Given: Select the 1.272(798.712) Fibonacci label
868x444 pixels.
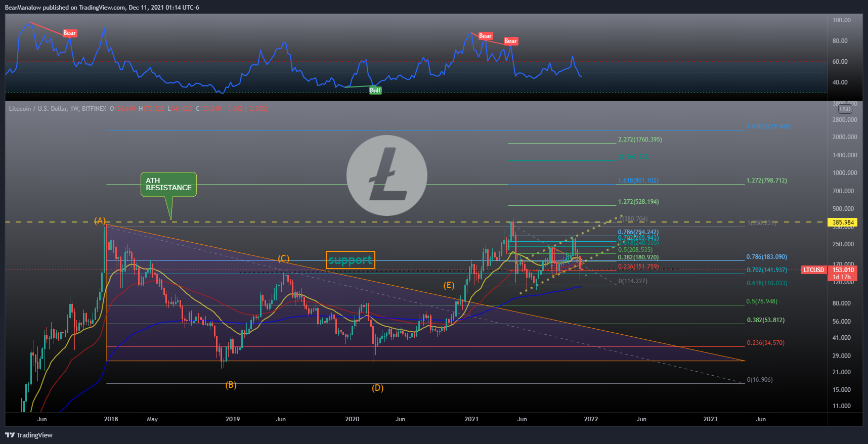Looking at the screenshot, I should tap(767, 181).
